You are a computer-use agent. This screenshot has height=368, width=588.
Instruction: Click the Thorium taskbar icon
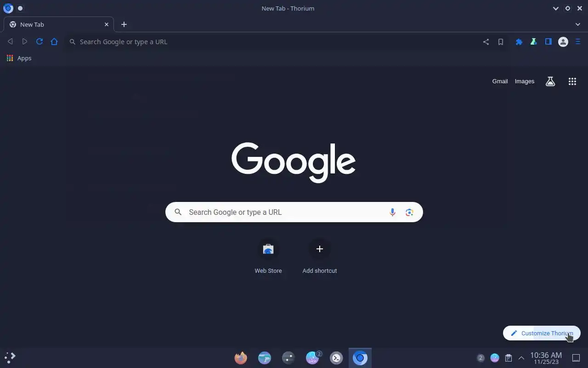click(x=360, y=357)
